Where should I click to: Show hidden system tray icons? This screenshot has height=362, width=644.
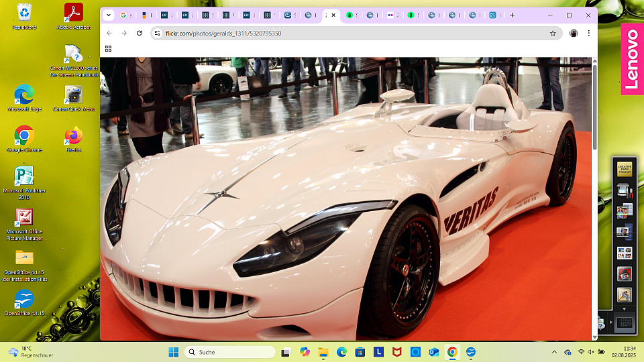coord(554,352)
